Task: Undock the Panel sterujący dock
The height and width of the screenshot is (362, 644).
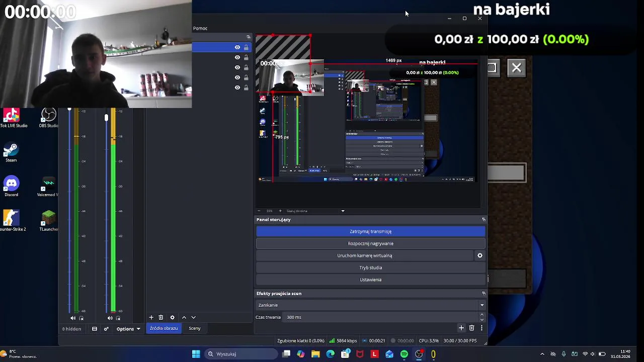Action: tap(484, 220)
